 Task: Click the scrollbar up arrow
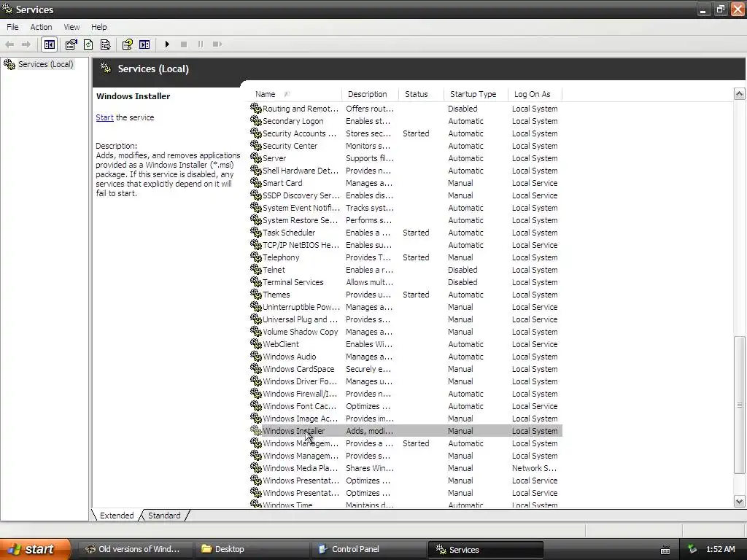point(740,94)
